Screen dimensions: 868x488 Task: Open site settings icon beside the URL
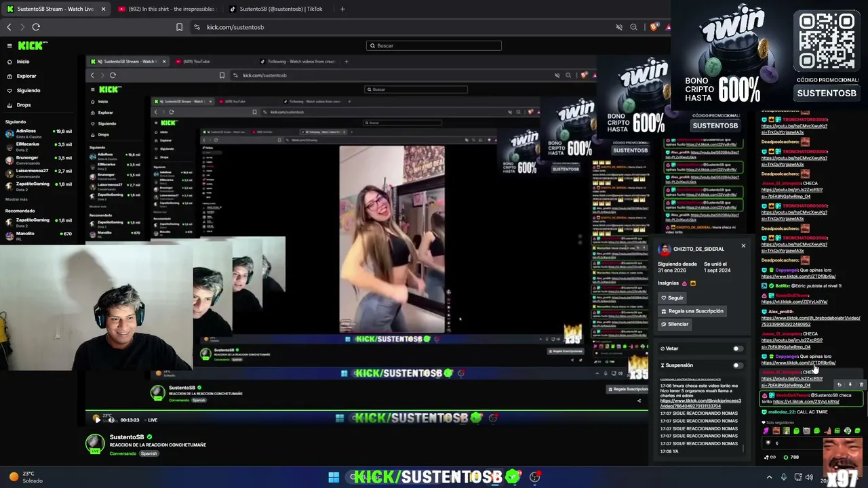[x=197, y=27]
